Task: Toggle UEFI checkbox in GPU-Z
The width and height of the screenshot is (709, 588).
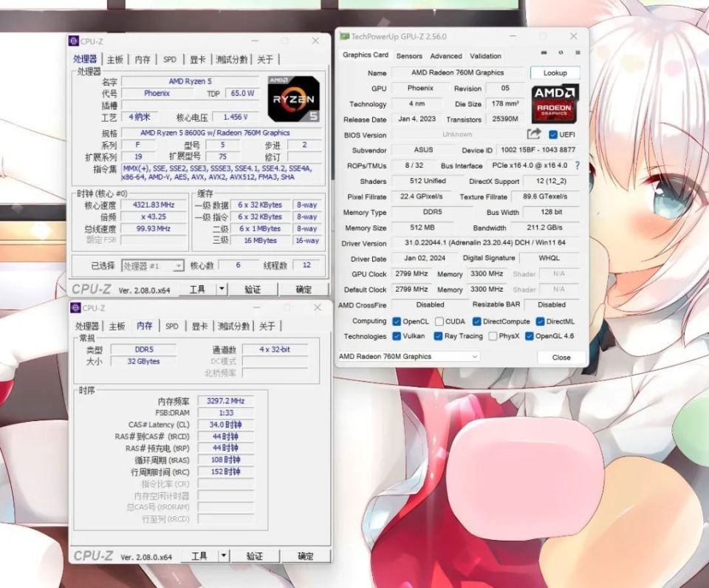Action: click(x=552, y=134)
